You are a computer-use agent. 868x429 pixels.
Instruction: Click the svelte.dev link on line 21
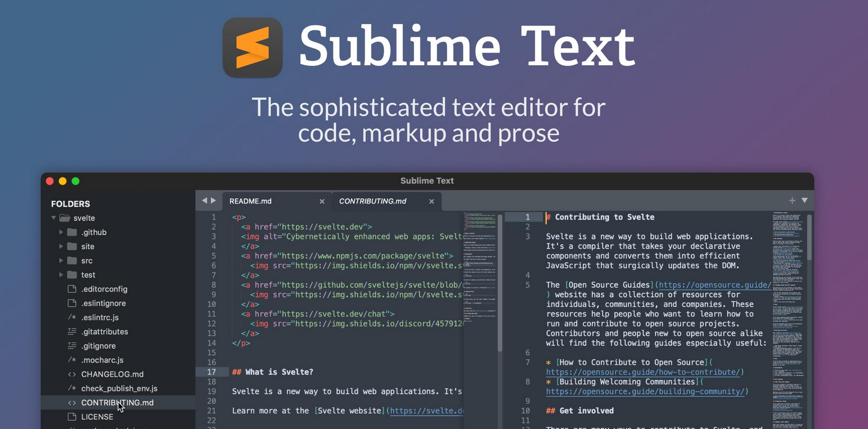(x=426, y=411)
